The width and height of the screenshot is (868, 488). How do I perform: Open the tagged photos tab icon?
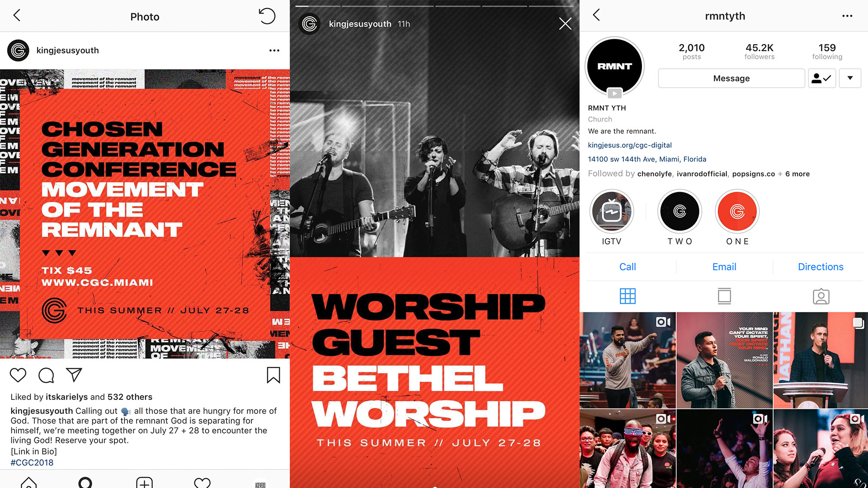(821, 296)
